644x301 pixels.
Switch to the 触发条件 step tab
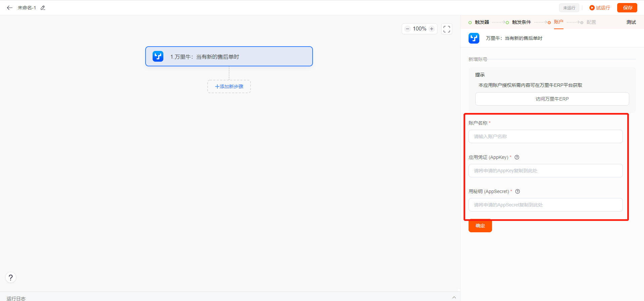coord(522,22)
